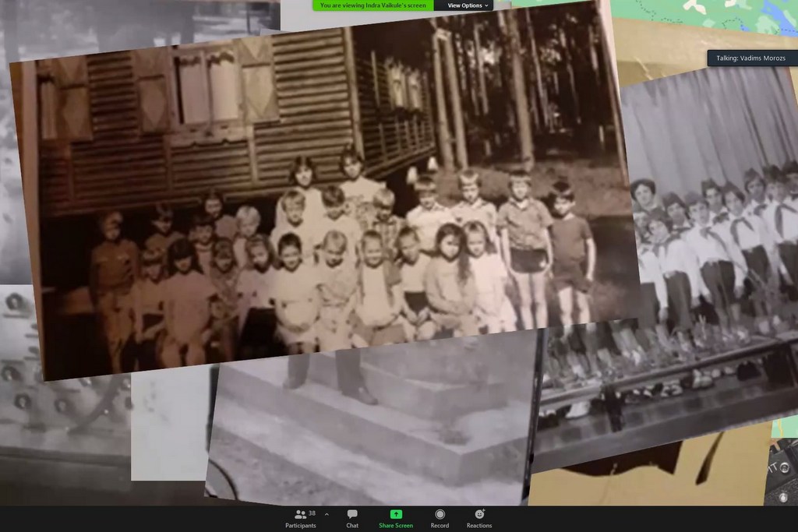This screenshot has height=532, width=798.
Task: Click the "Record" text label
Action: pyautogui.click(x=440, y=526)
